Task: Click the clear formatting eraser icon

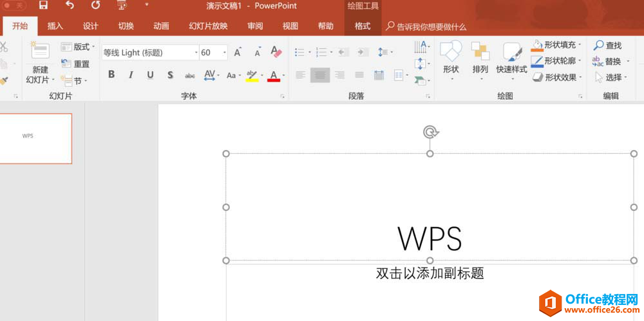Action: click(x=276, y=52)
